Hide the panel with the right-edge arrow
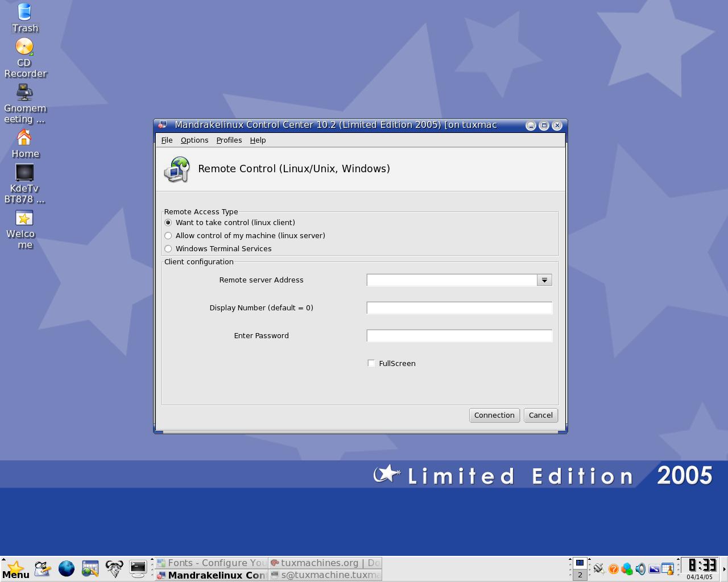This screenshot has height=582, width=728. coord(724,569)
